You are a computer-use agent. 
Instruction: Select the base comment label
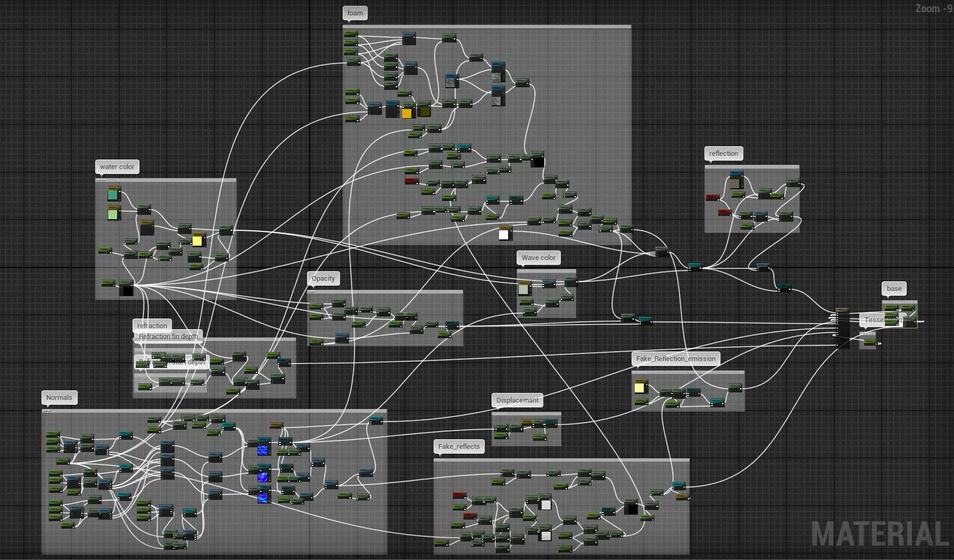click(894, 288)
